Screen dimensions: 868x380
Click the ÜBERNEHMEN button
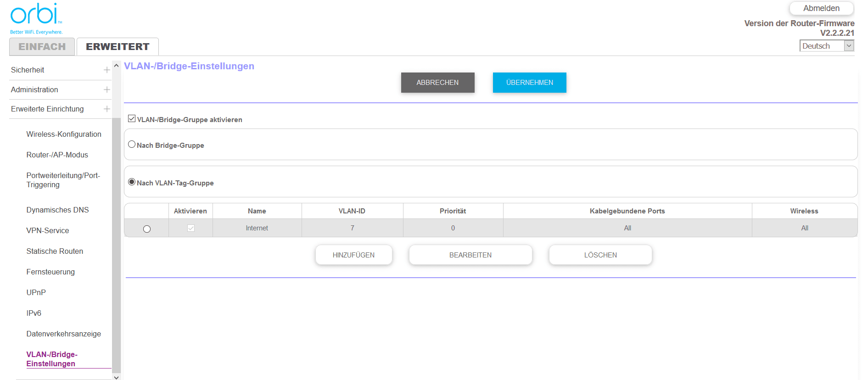pyautogui.click(x=530, y=83)
